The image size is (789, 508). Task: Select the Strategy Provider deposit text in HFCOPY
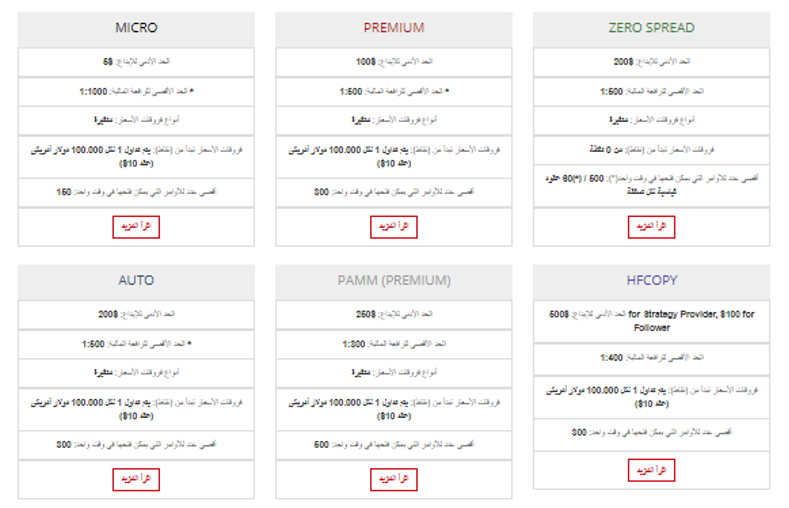651,320
